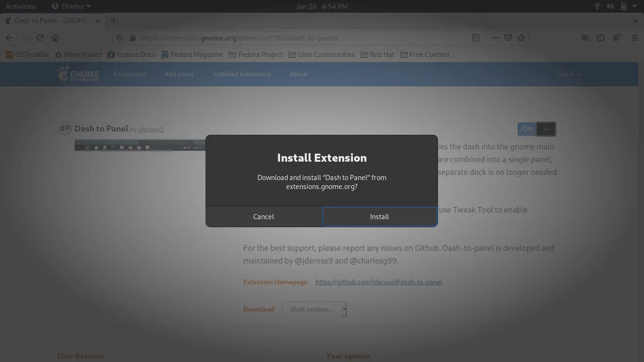Click the browser Home icon
The height and width of the screenshot is (362, 644).
[x=55, y=38]
